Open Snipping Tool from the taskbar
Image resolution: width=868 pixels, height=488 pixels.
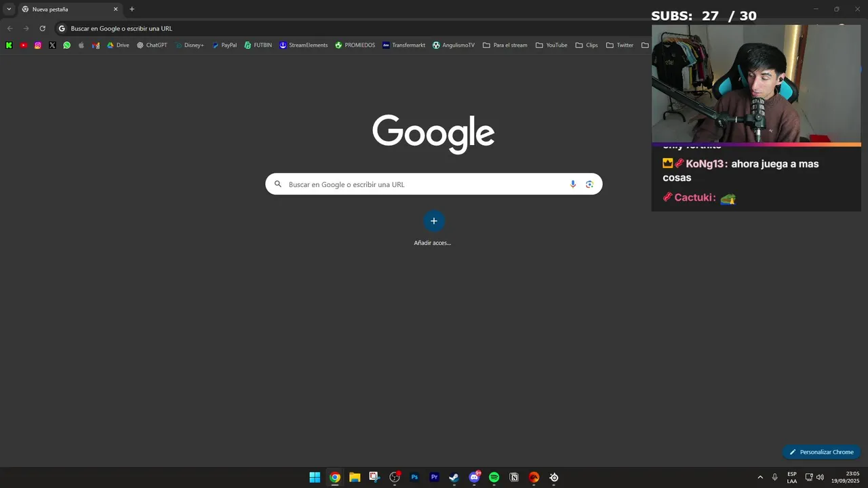pyautogui.click(x=374, y=477)
